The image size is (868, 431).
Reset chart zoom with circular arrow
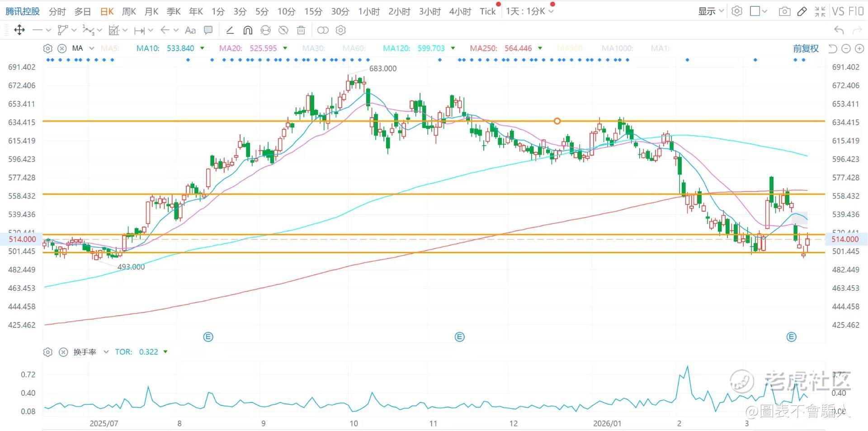click(833, 48)
